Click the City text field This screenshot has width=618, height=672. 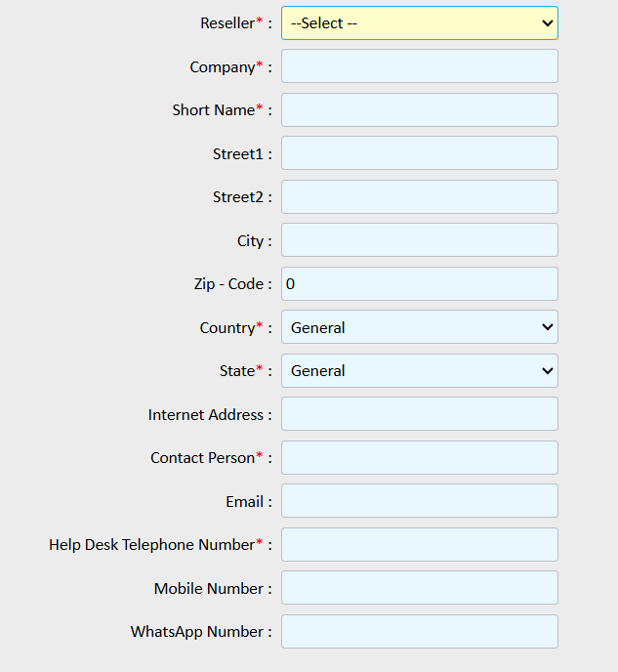[419, 240]
